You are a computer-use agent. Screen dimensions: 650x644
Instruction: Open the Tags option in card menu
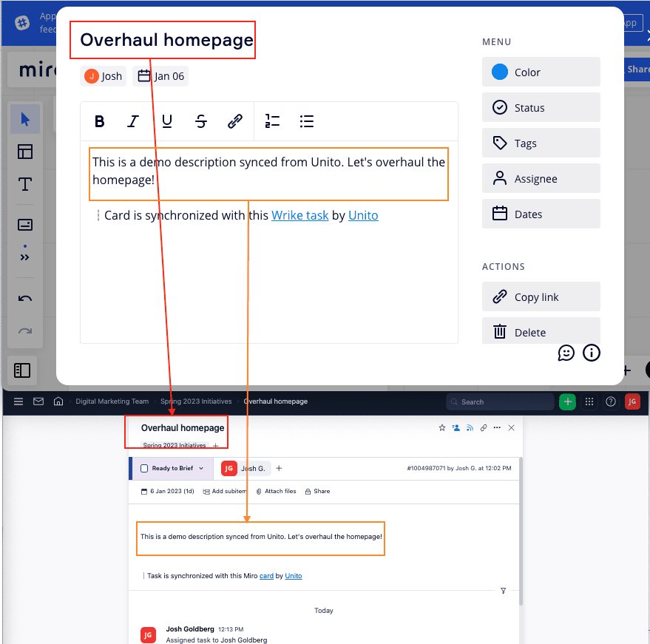pyautogui.click(x=541, y=143)
